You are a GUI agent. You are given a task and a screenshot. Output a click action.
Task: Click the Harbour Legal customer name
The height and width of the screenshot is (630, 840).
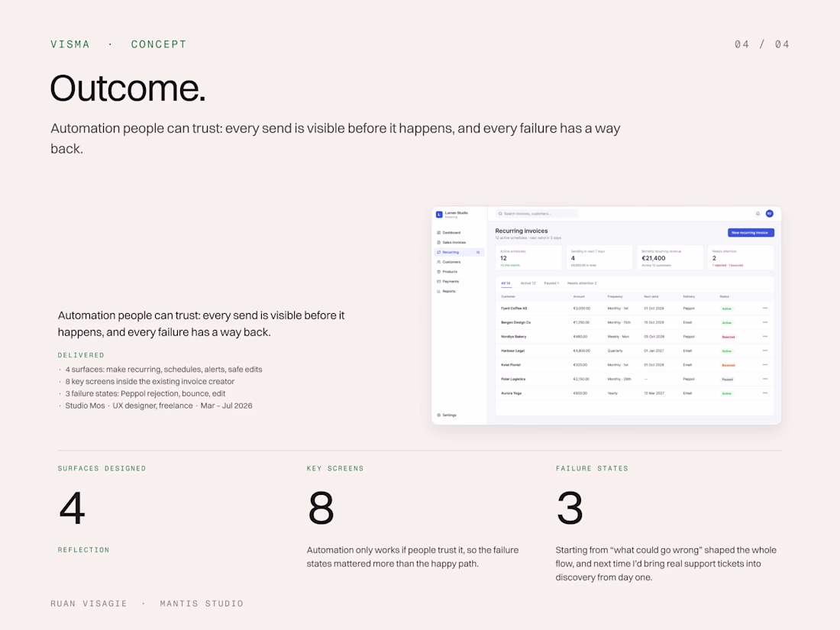pos(512,351)
